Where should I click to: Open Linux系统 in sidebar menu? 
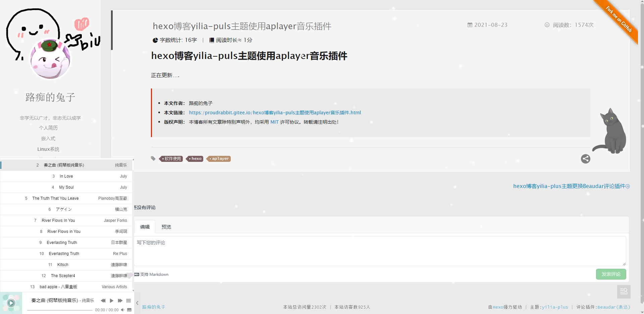(x=48, y=149)
